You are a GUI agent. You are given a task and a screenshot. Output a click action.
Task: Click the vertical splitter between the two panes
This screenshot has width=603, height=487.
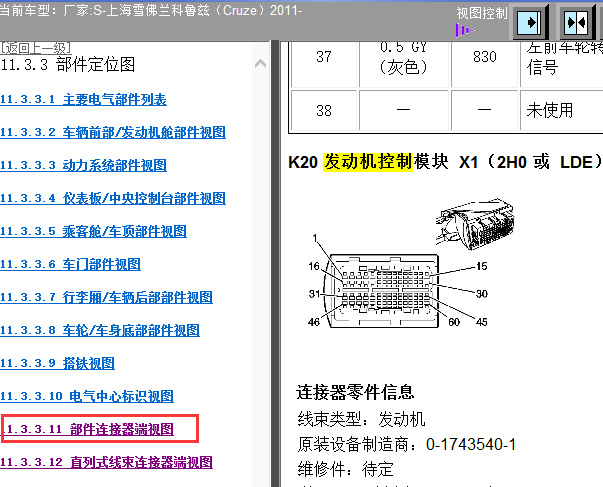[x=275, y=264]
